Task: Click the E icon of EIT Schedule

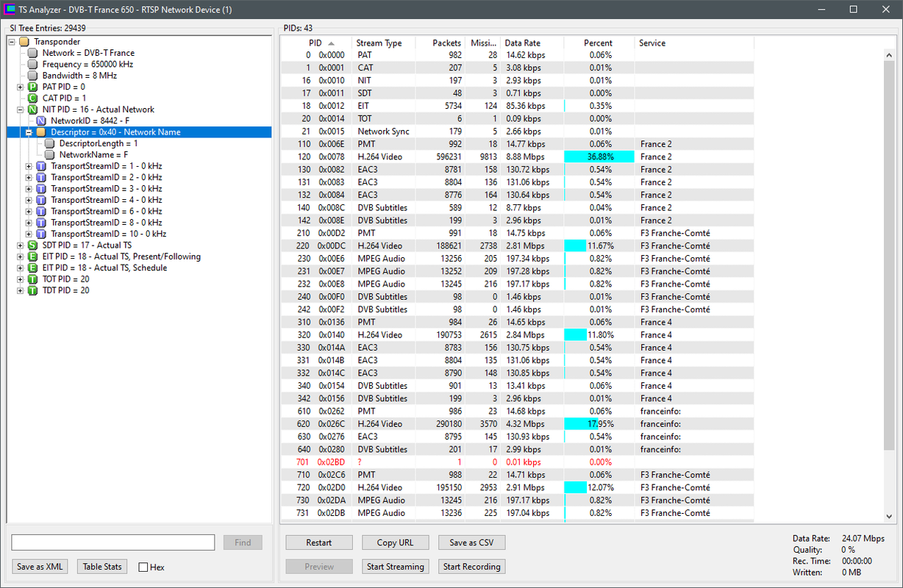Action: [32, 268]
